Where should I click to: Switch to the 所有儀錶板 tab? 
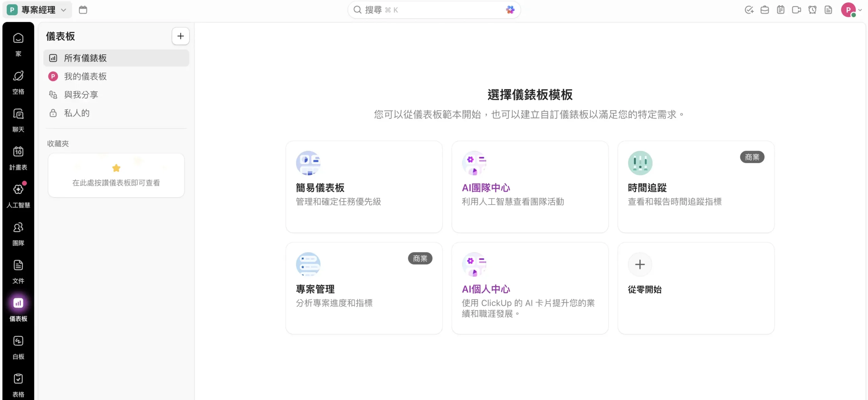pos(86,58)
